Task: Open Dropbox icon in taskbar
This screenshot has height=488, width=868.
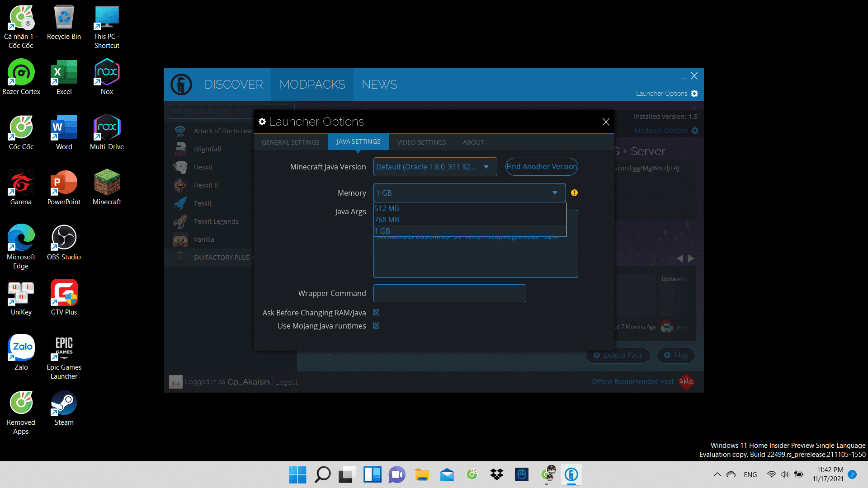Action: tap(497, 474)
